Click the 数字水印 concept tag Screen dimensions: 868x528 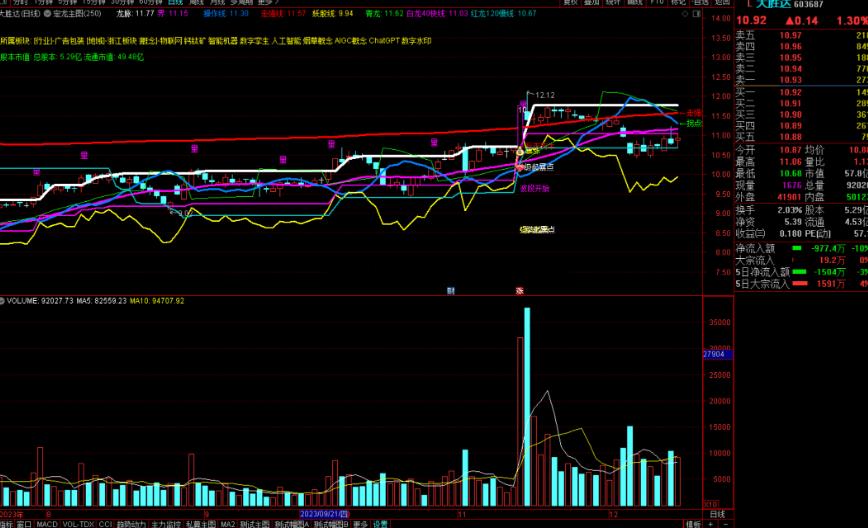pos(416,41)
